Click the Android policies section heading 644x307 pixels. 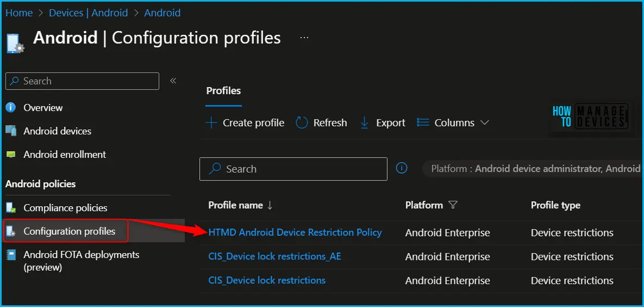click(x=41, y=184)
